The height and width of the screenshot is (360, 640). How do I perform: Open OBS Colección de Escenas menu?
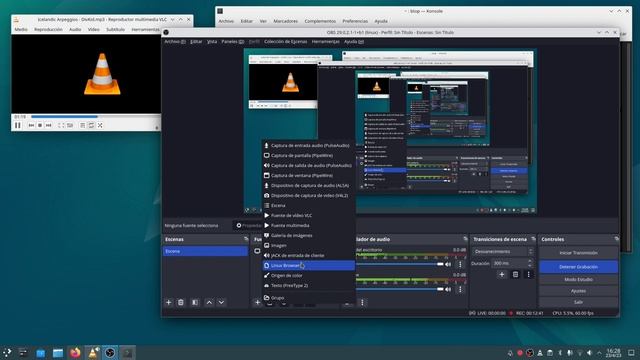click(x=285, y=42)
